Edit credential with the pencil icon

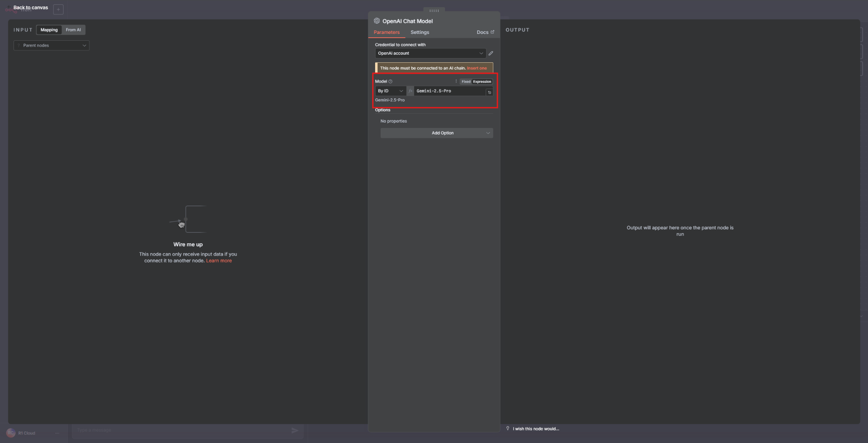tap(491, 53)
